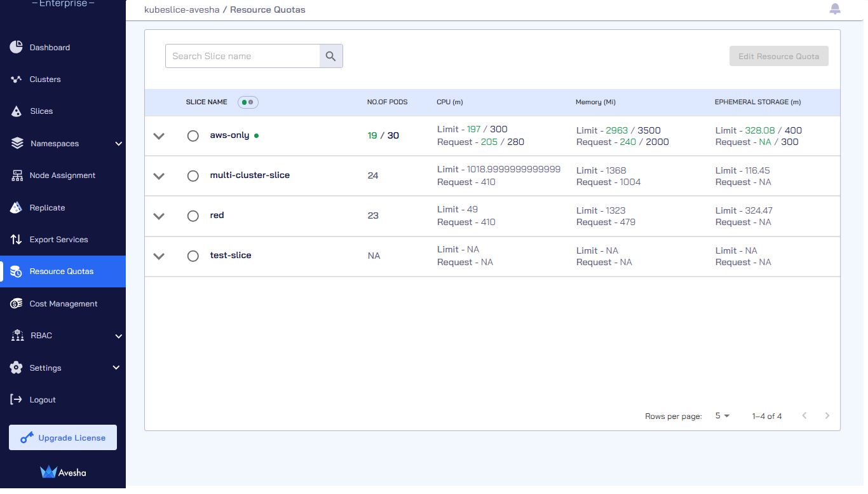868x494 pixels.
Task: Click the CPU (m) column header
Action: pyautogui.click(x=450, y=102)
